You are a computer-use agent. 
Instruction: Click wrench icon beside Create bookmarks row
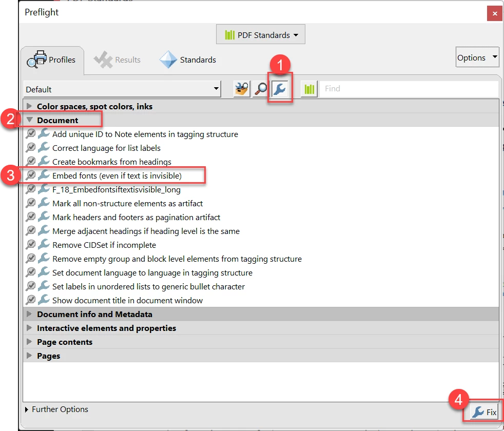tap(44, 161)
